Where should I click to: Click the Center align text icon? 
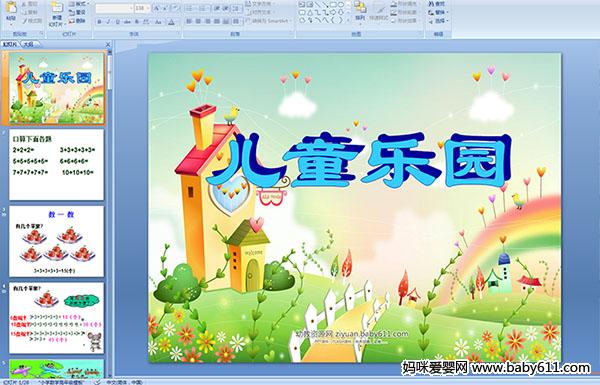coord(198,21)
